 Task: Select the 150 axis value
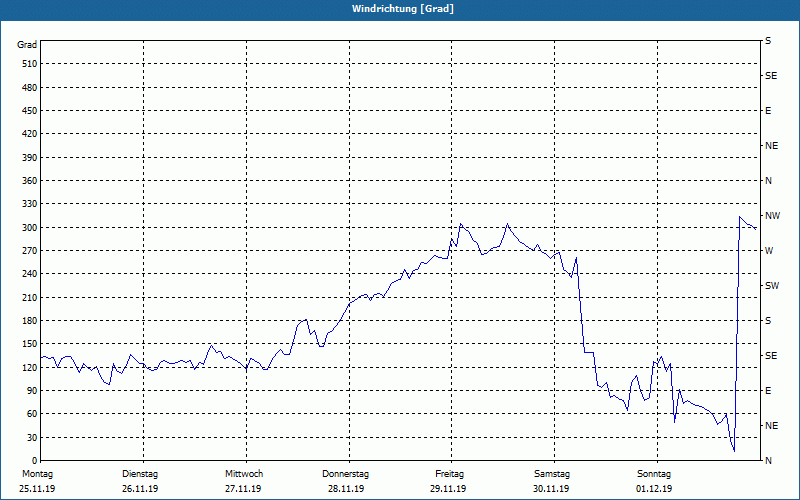(x=30, y=343)
